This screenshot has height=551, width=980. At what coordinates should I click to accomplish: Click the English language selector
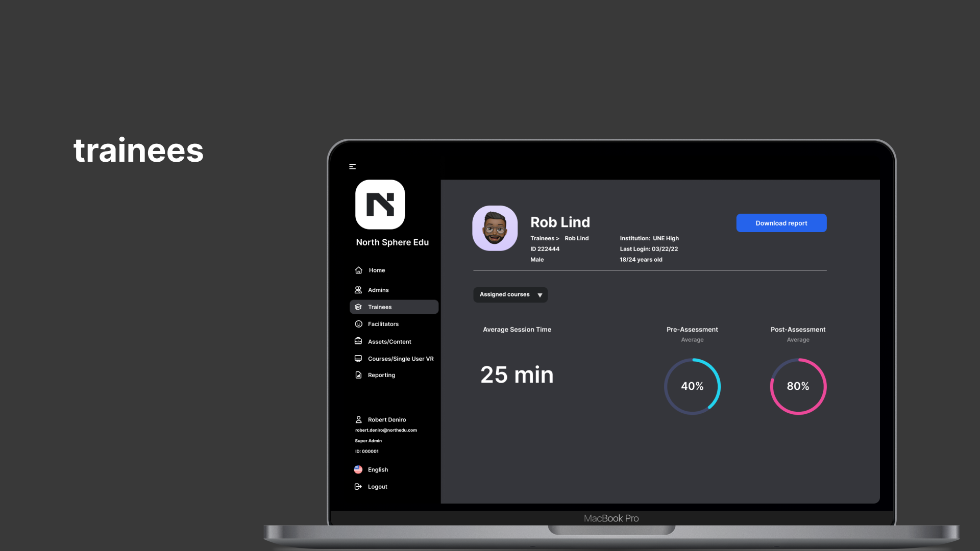tap(378, 469)
